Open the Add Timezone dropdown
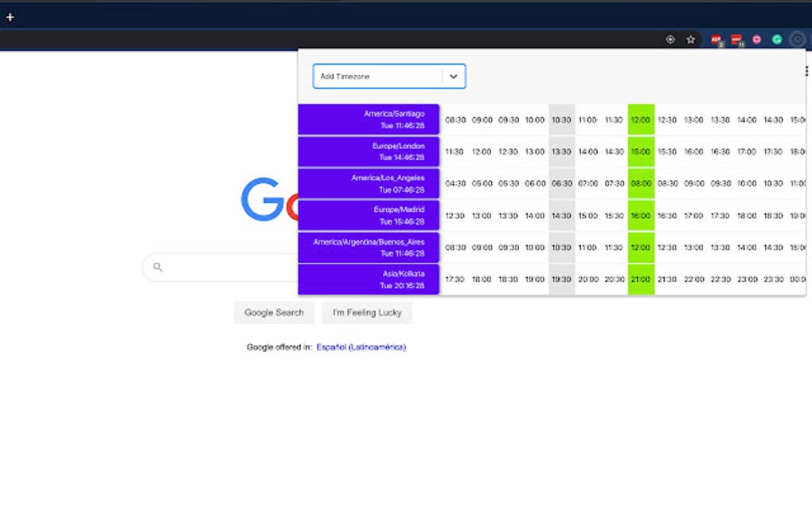Image resolution: width=812 pixels, height=508 pixels. pyautogui.click(x=453, y=76)
